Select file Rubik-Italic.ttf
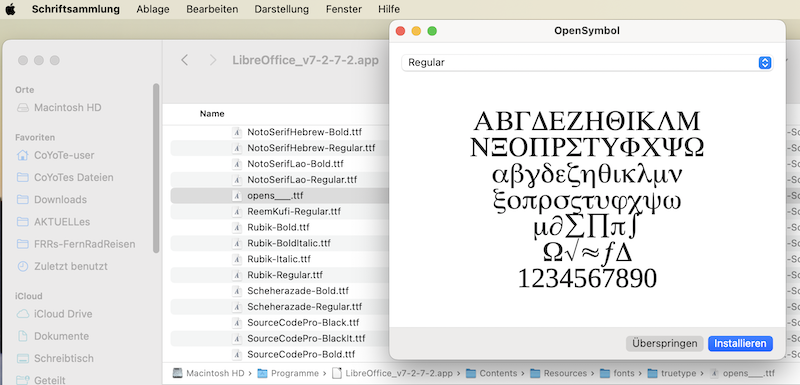The height and width of the screenshot is (385, 800). click(280, 259)
